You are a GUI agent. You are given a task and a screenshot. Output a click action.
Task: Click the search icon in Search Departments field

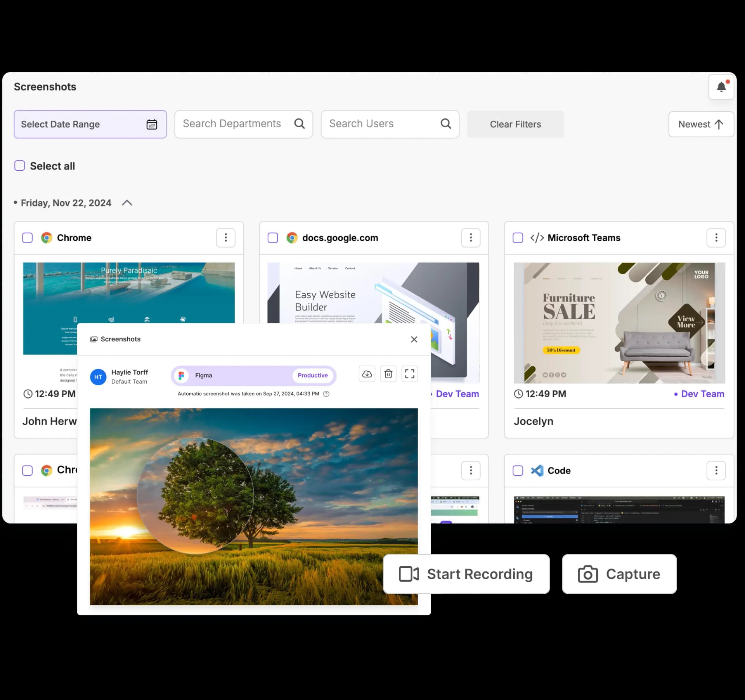(299, 123)
